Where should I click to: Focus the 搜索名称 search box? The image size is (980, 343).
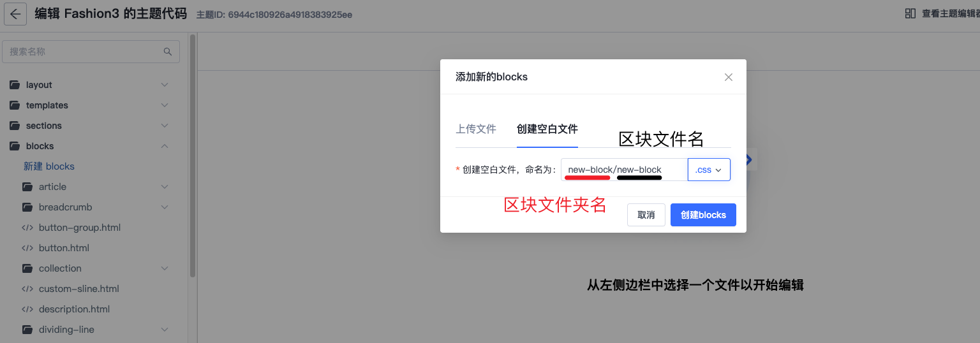pos(83,52)
